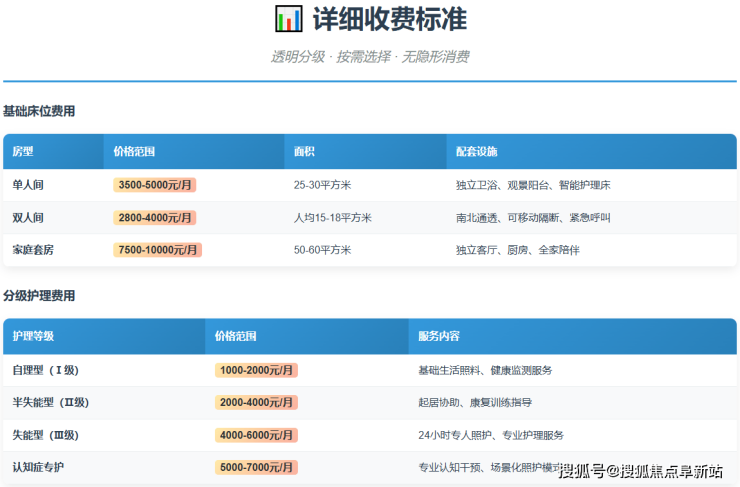Click the 详细收费标准 page title

tap(389, 19)
